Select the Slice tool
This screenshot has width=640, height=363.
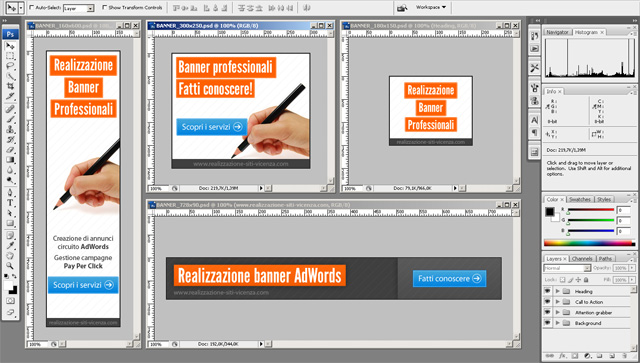click(10, 96)
